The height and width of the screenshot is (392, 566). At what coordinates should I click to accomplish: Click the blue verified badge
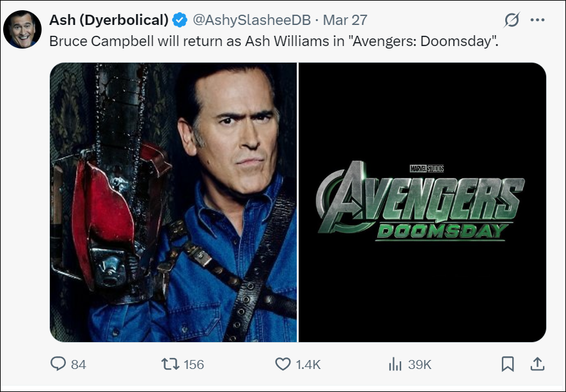click(x=180, y=20)
